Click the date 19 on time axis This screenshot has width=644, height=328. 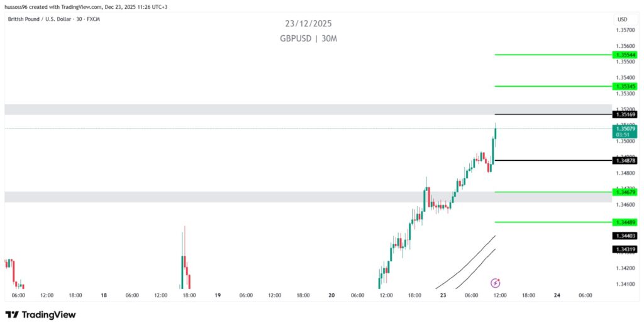pos(218,295)
